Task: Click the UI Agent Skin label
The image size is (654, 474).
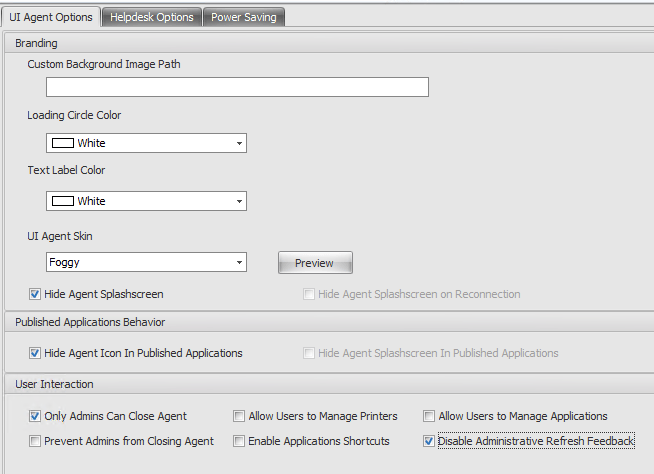Action: point(60,236)
